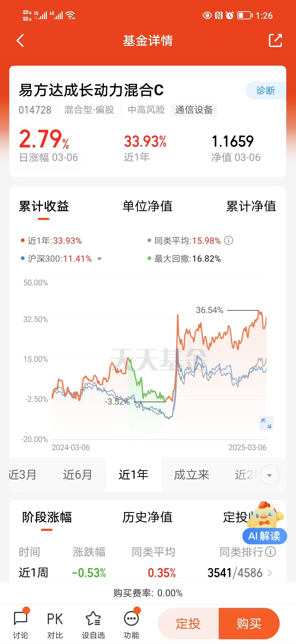Tap the info icon next to 同类排行

click(270, 551)
